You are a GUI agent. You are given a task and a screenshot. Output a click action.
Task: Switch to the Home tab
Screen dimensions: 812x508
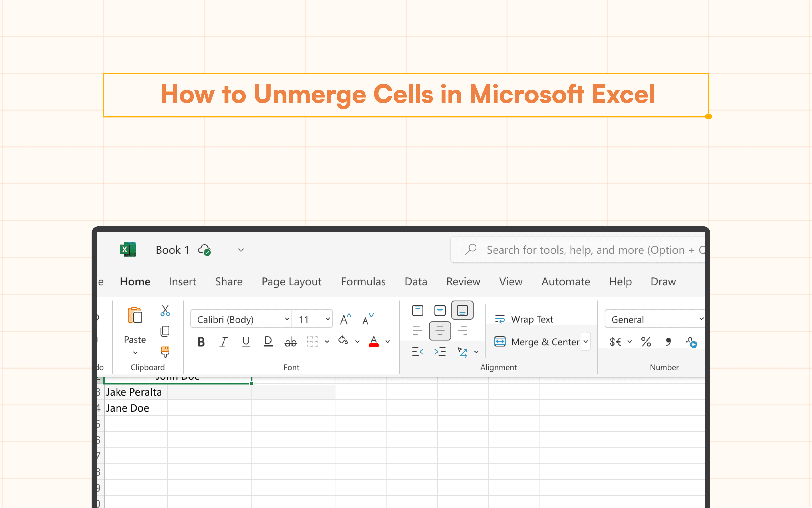click(135, 282)
